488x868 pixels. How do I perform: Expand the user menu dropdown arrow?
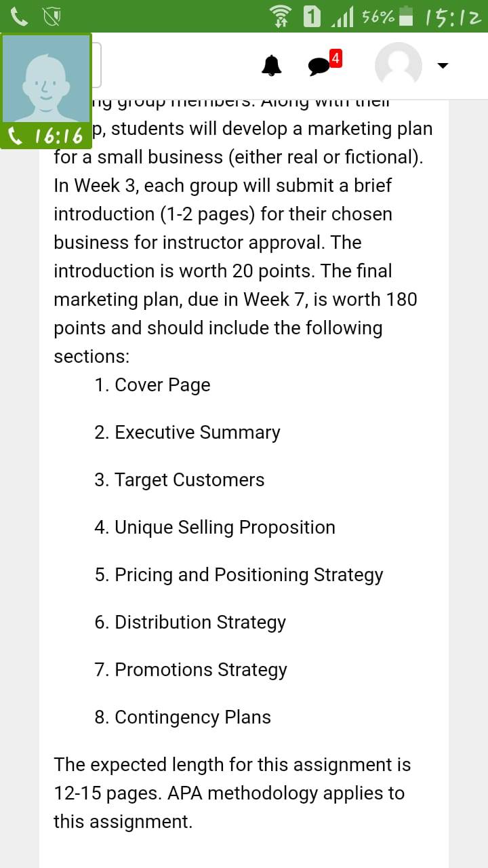pos(443,66)
